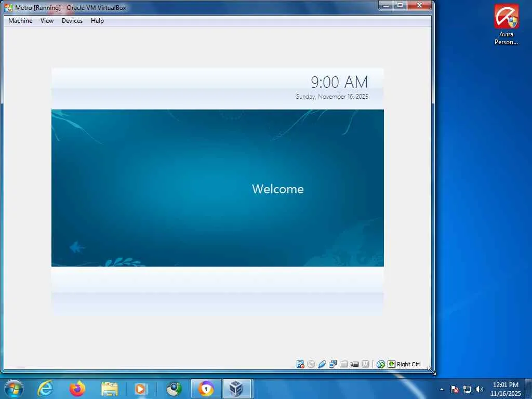Viewport: 532px width, 399px height.
Task: Open the View menu
Action: click(47, 21)
